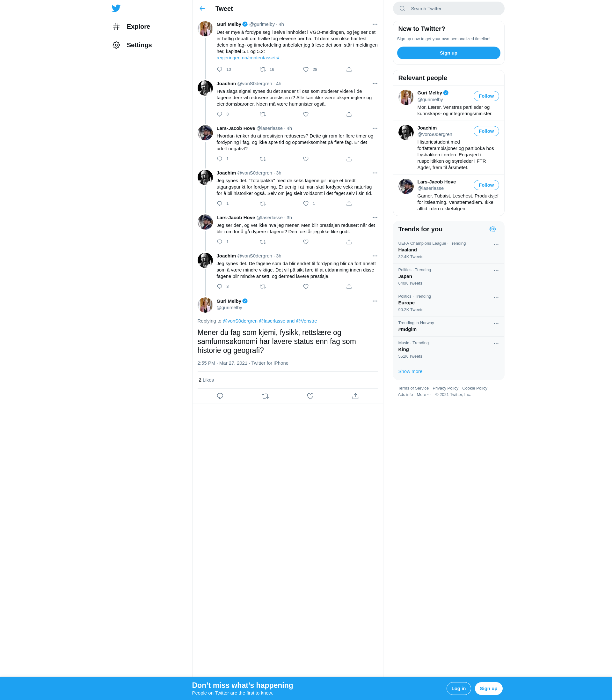Show more trends
The image size is (612, 700).
[x=410, y=371]
